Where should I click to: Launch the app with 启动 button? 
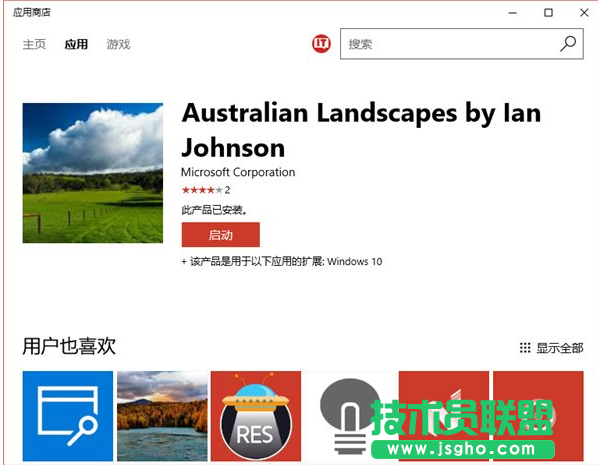point(220,235)
